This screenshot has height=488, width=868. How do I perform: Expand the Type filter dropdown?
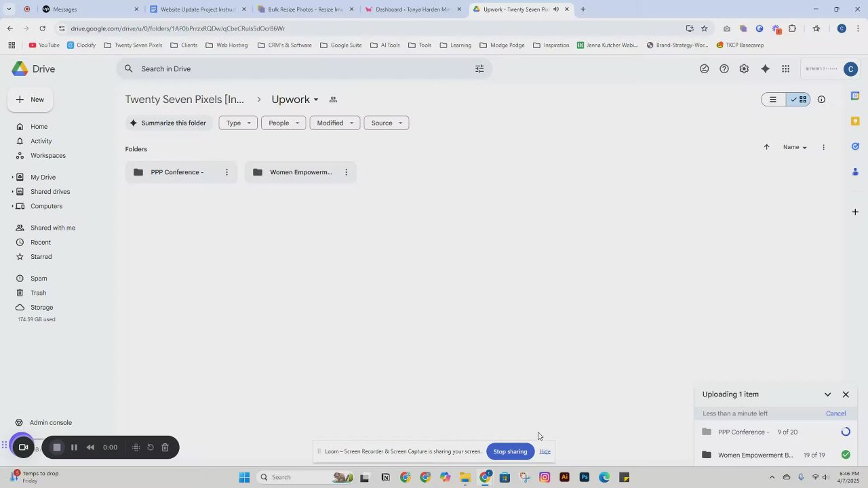coord(238,123)
